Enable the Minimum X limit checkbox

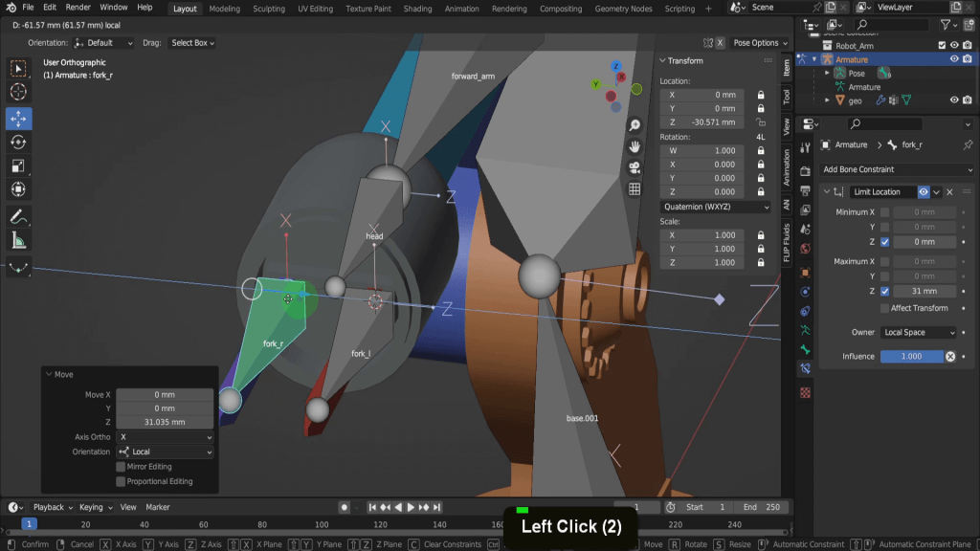pos(884,212)
